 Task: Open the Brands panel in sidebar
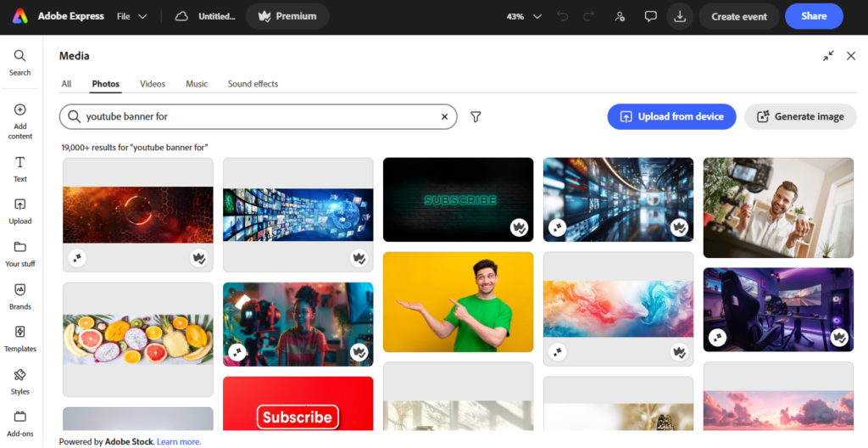coord(20,297)
